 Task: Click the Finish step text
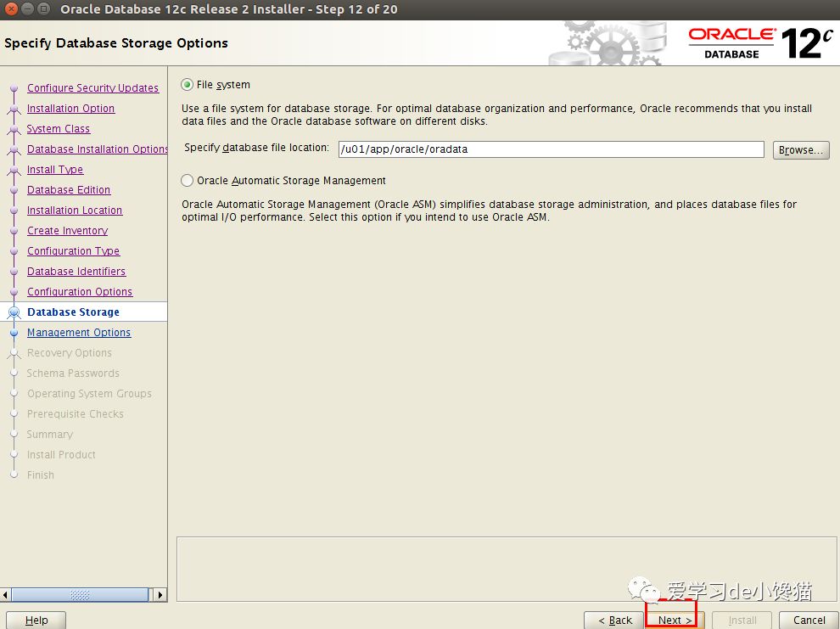tap(41, 475)
